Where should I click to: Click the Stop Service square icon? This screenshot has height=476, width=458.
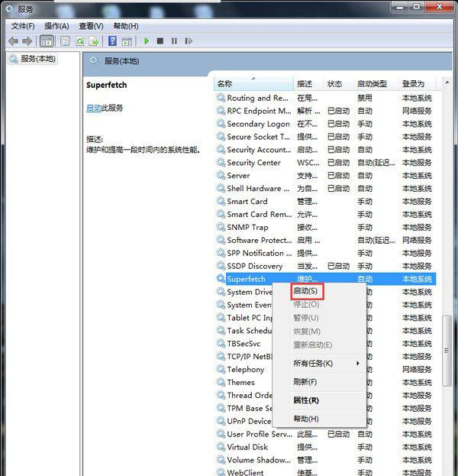pos(160,41)
